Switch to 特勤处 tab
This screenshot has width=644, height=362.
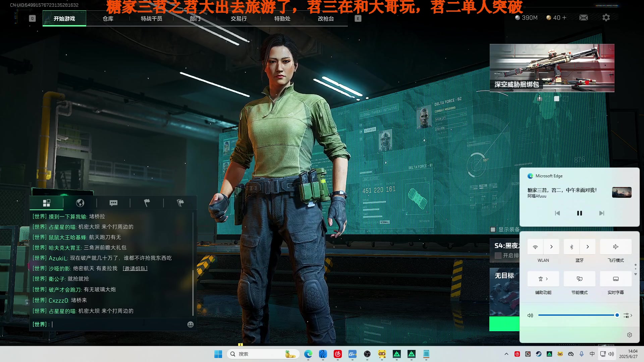[282, 18]
